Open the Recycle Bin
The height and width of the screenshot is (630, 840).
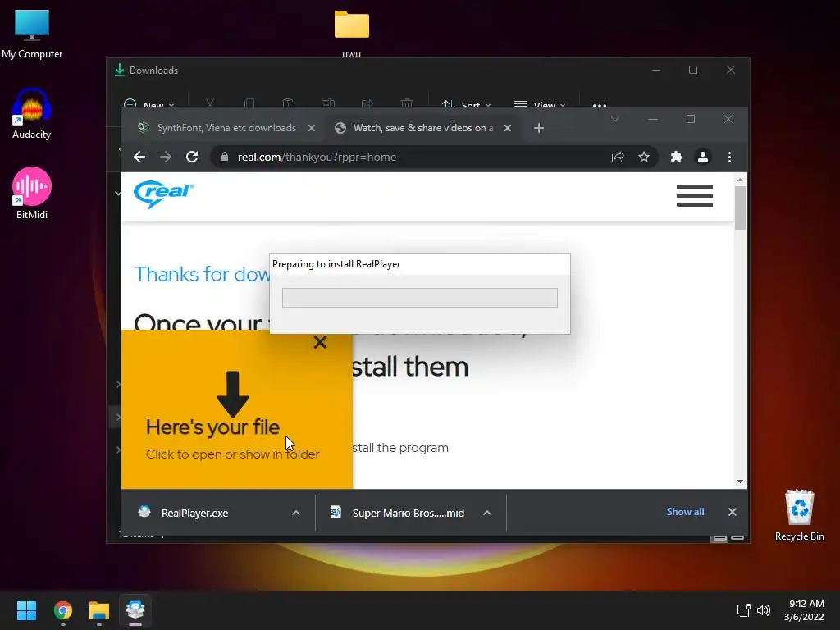point(799,515)
